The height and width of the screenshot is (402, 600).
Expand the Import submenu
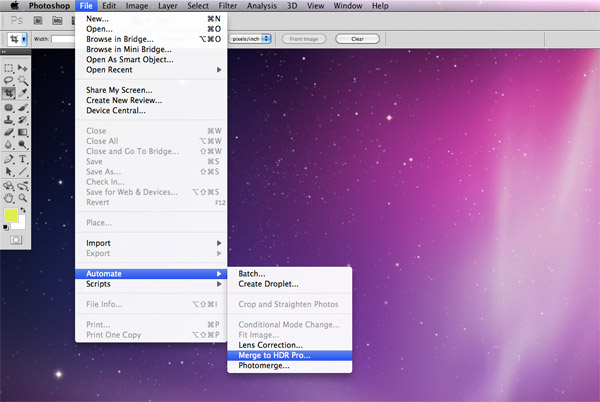(153, 243)
